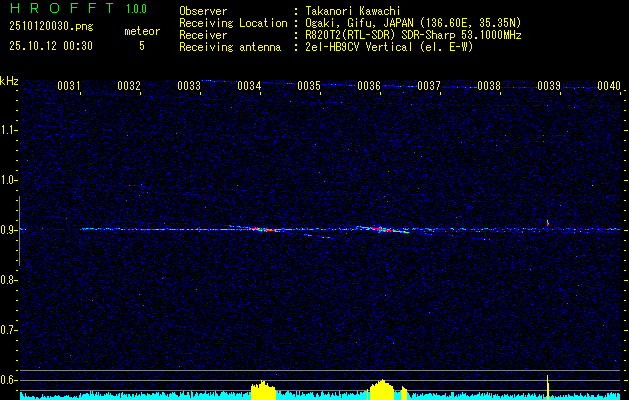Click the R820T2(RTL-SDR) SDR-Sharp receiver text
The height and width of the screenshot is (400, 629).
pyautogui.click(x=414, y=35)
